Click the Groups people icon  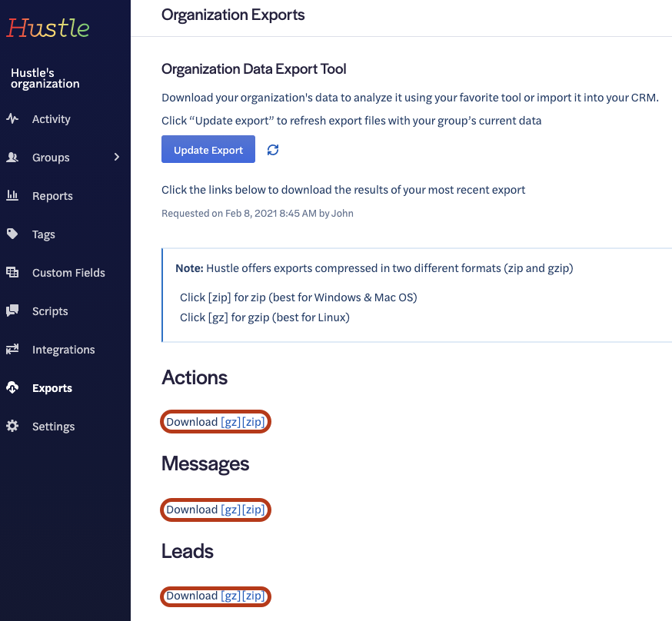(12, 158)
